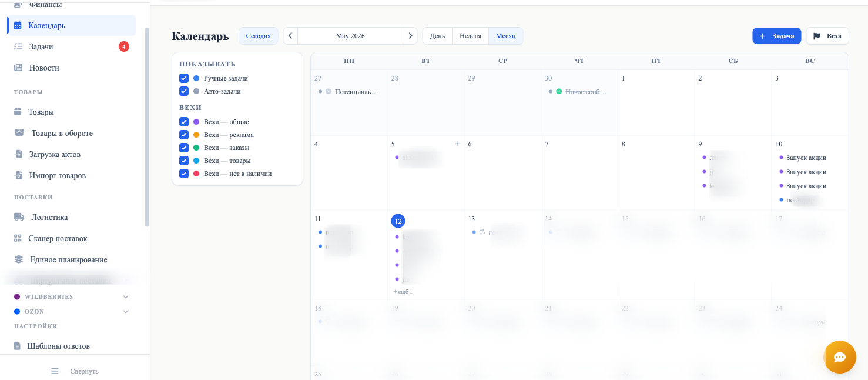868x380 pixels.
Task: Uncheck the Ручные задачи checkbox
Action: (x=184, y=78)
